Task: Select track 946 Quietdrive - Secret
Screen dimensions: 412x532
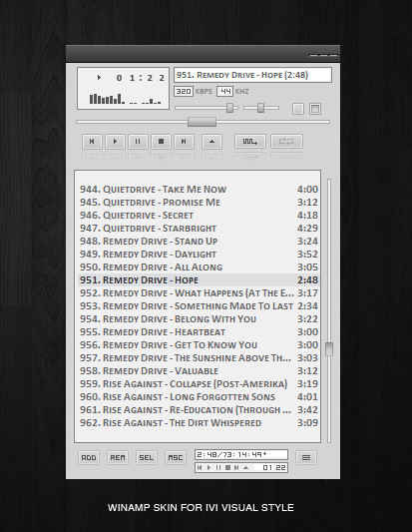Action: click(x=200, y=216)
